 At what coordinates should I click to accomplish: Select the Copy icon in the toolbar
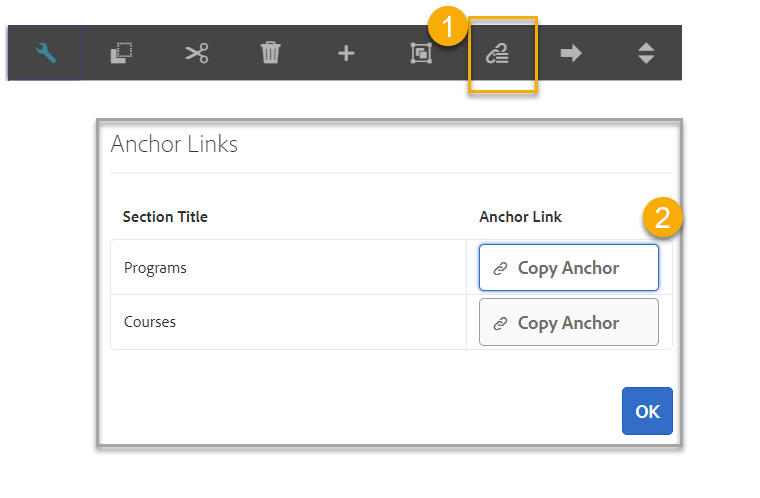tap(120, 54)
